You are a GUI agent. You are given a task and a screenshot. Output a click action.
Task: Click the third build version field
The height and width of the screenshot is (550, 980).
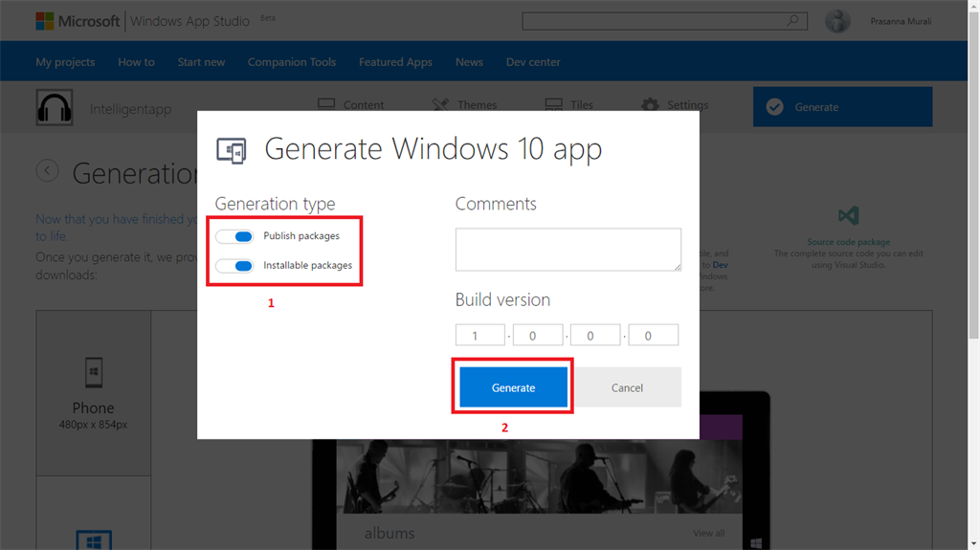(595, 335)
